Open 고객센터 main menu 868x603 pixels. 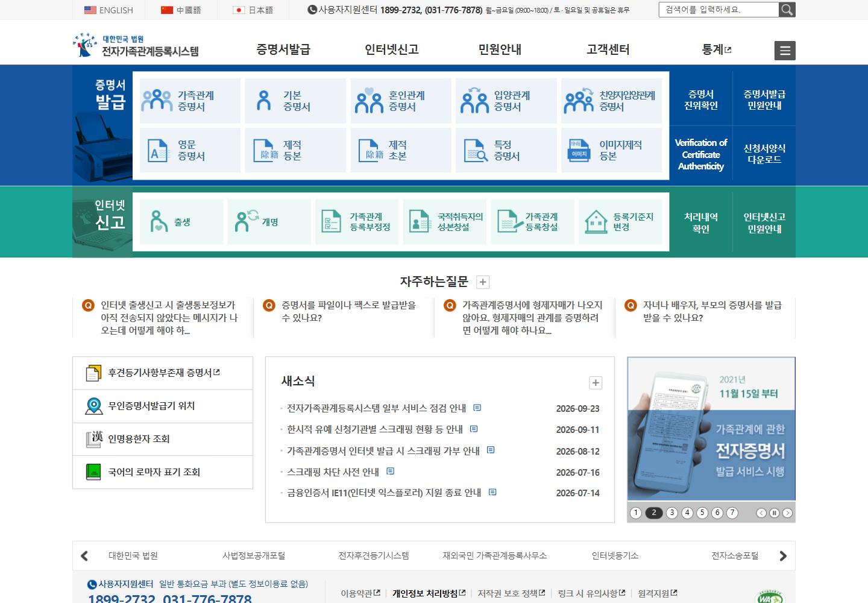point(608,49)
